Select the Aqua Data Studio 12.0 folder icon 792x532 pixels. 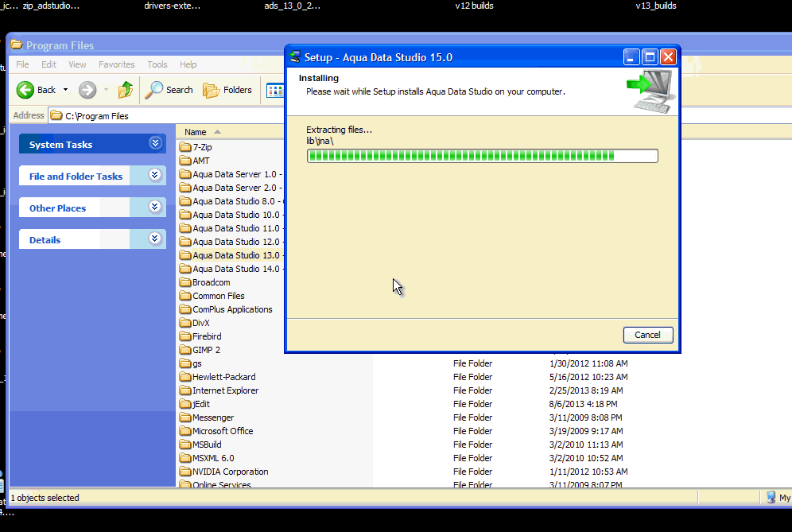pos(185,242)
